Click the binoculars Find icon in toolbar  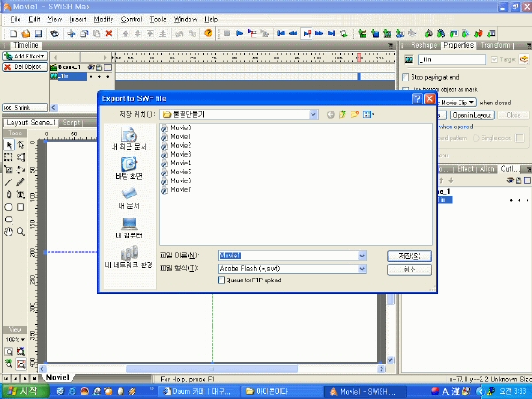pyautogui.click(x=55, y=34)
